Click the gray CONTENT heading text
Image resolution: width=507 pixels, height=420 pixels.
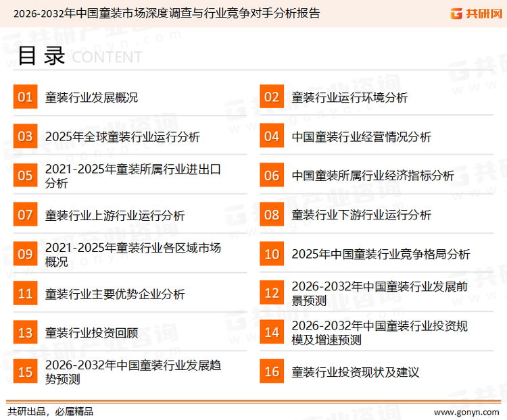pos(107,57)
